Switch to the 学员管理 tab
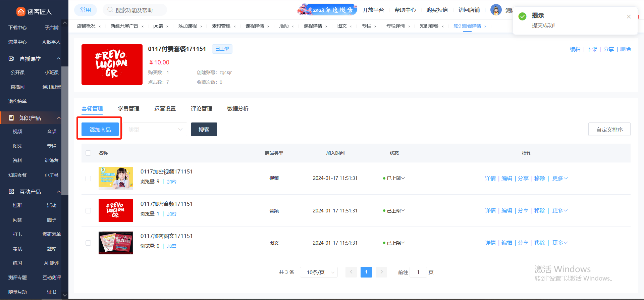The width and height of the screenshot is (644, 300). [x=128, y=108]
